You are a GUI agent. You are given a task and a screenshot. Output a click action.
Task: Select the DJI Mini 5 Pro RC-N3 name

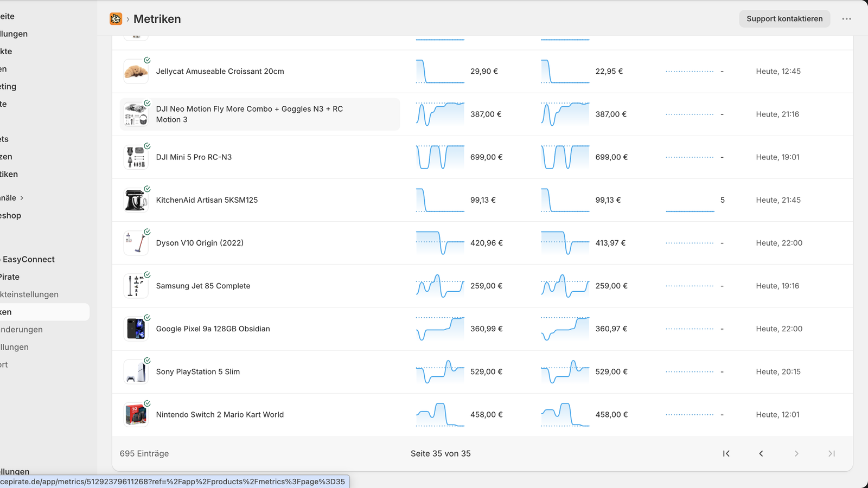(x=194, y=157)
